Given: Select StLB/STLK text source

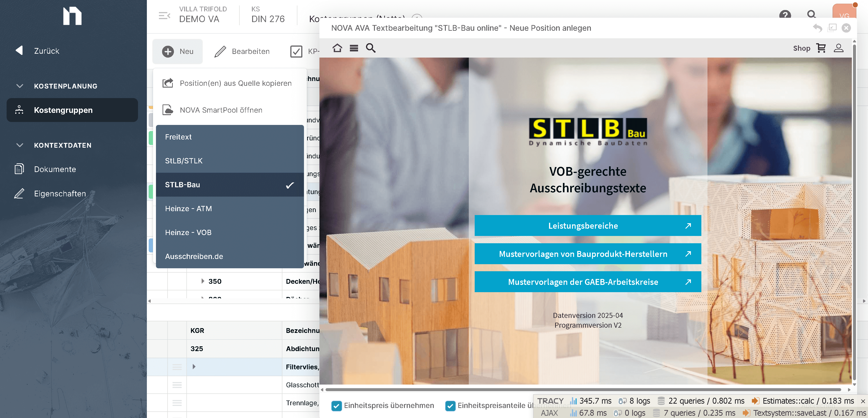Looking at the screenshot, I should (230, 161).
